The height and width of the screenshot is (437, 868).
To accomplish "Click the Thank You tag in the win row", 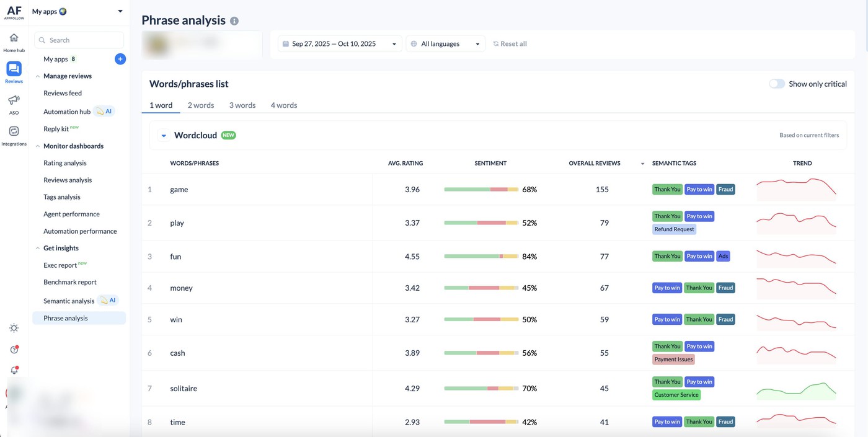I will pos(699,320).
